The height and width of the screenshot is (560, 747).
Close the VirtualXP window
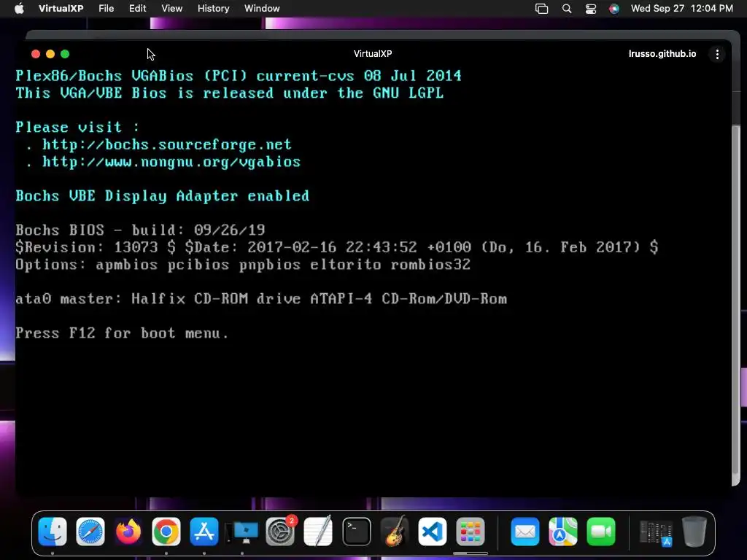pos(36,54)
